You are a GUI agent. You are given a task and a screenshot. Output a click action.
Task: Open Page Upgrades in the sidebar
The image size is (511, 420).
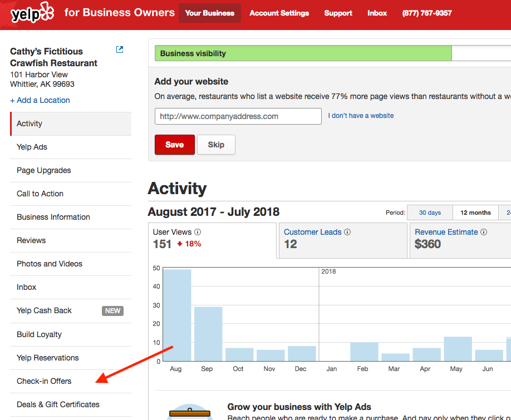click(71, 171)
